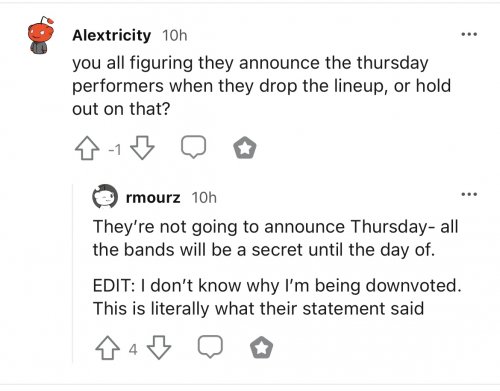Open more options for Alextricity's comment
The image size is (500, 391).
pyautogui.click(x=469, y=34)
